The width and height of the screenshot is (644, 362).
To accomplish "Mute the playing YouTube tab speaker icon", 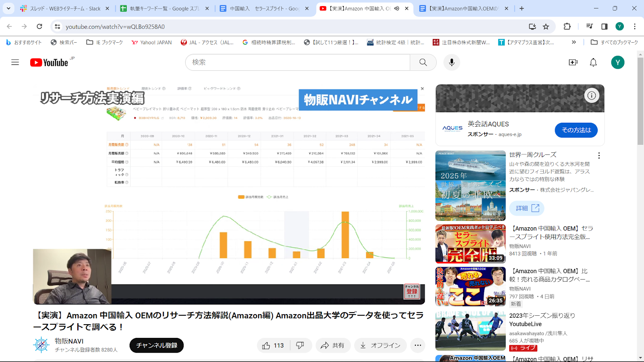I will pos(396,8).
